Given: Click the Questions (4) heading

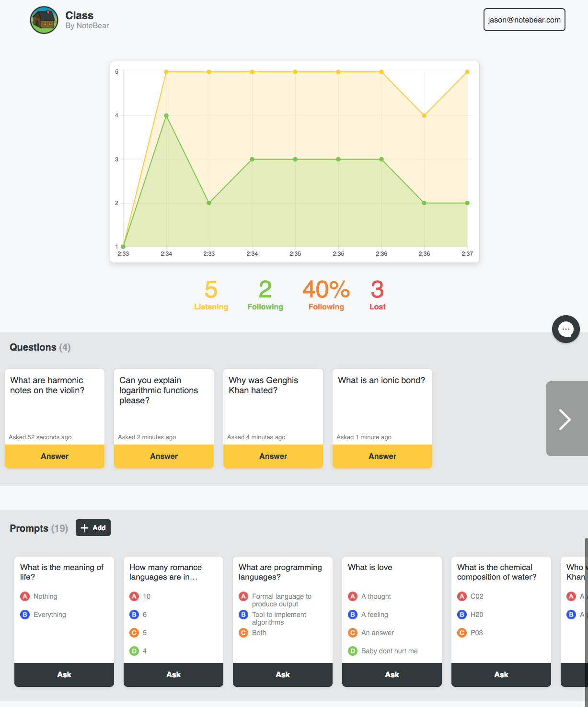Looking at the screenshot, I should [40, 347].
